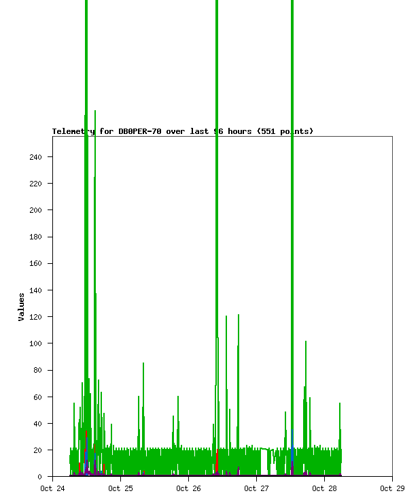Select the Oct 27 date label

point(256,488)
